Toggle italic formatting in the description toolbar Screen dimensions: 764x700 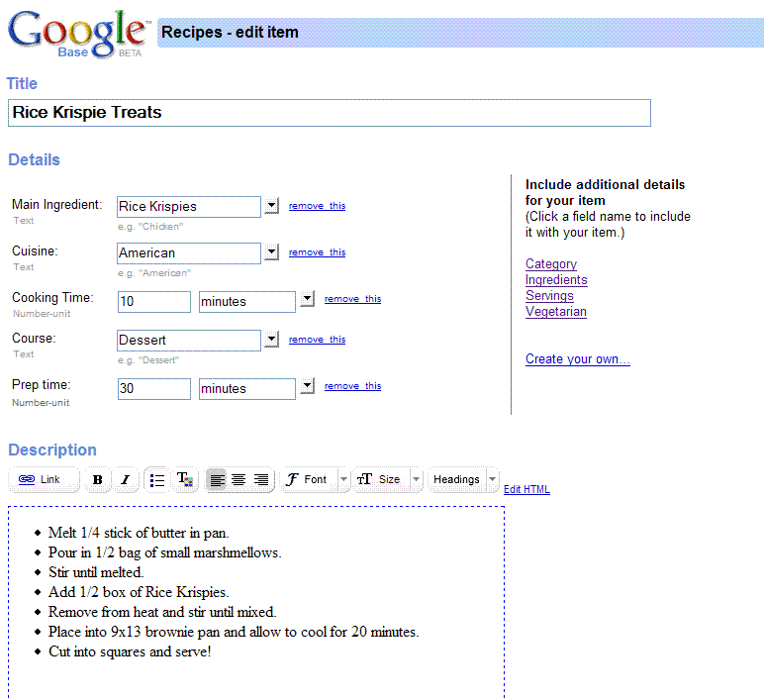coord(126,479)
